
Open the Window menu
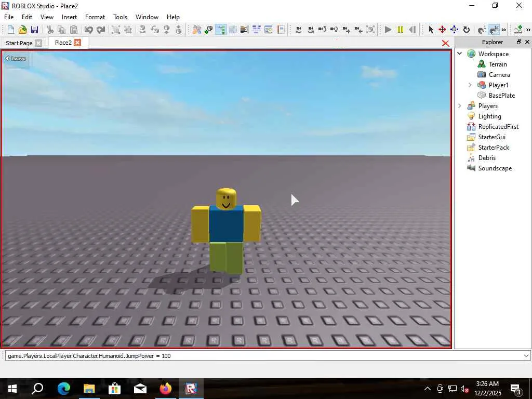click(x=147, y=17)
